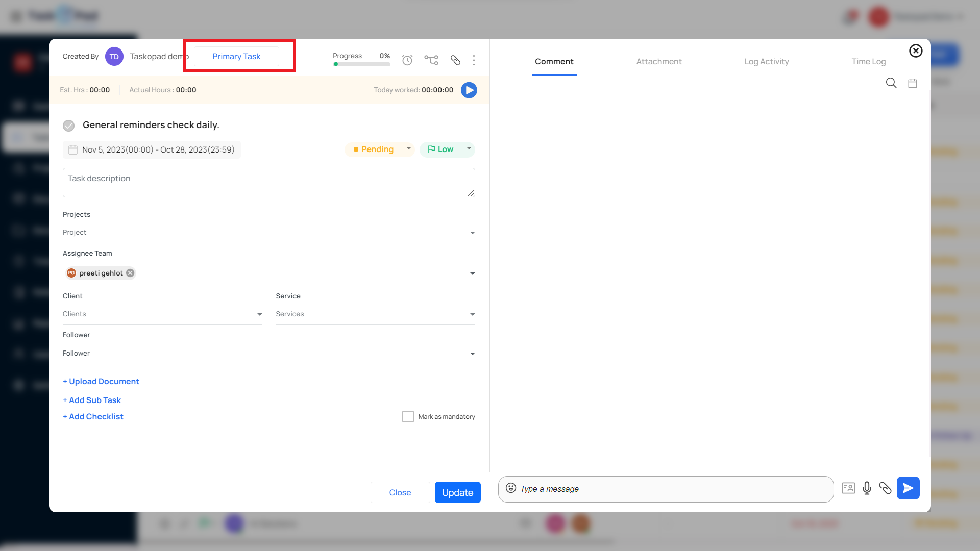Mark task complete using the circle checkmark
Screen dimensions: 980x551
(69, 126)
